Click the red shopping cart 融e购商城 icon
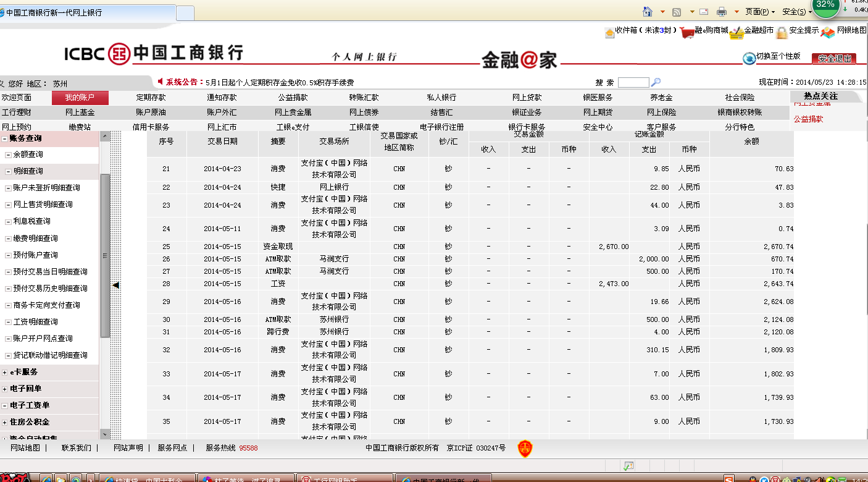This screenshot has width=868, height=482. 686,32
